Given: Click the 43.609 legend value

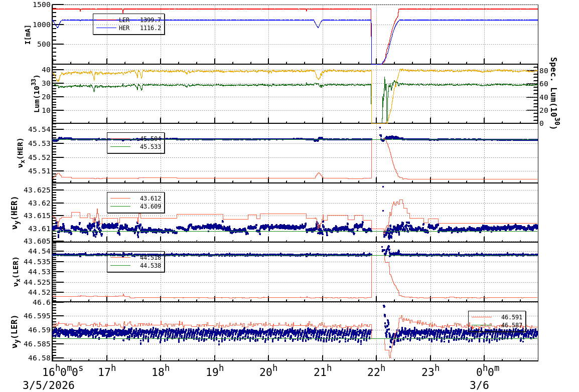Looking at the screenshot, I should [x=151, y=207].
